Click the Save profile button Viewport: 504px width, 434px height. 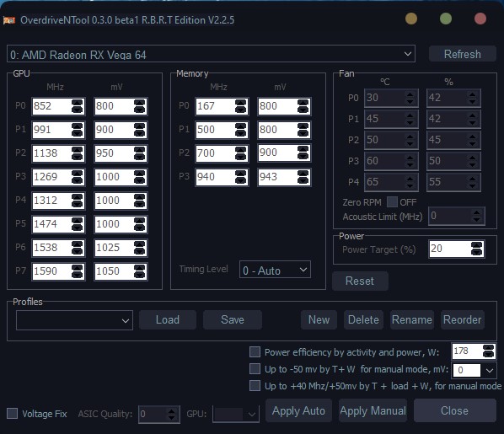click(233, 320)
